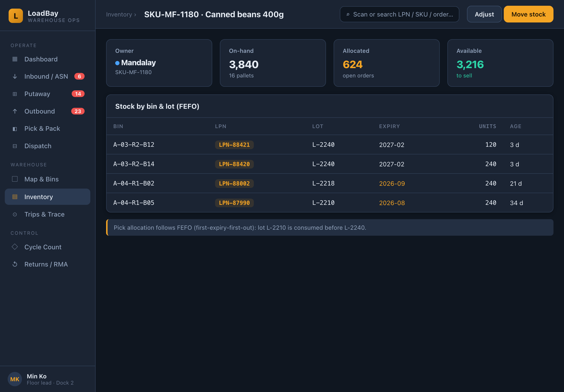Click the Outbound badge showing 23
The image size is (564, 392).
point(78,111)
